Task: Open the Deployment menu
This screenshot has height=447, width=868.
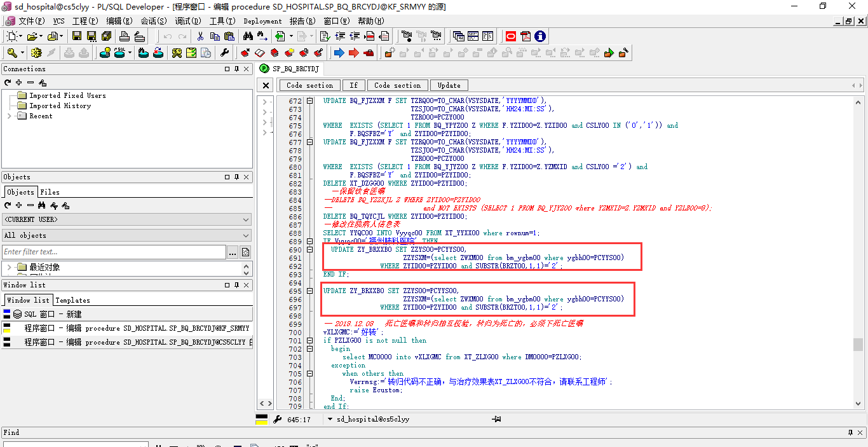Action: pyautogui.click(x=262, y=21)
